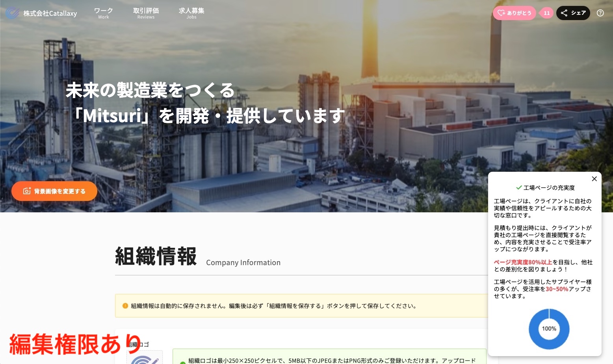Viewport: 613px width, 364px height.
Task: Click the ありがとう heart button
Action: pyautogui.click(x=514, y=13)
